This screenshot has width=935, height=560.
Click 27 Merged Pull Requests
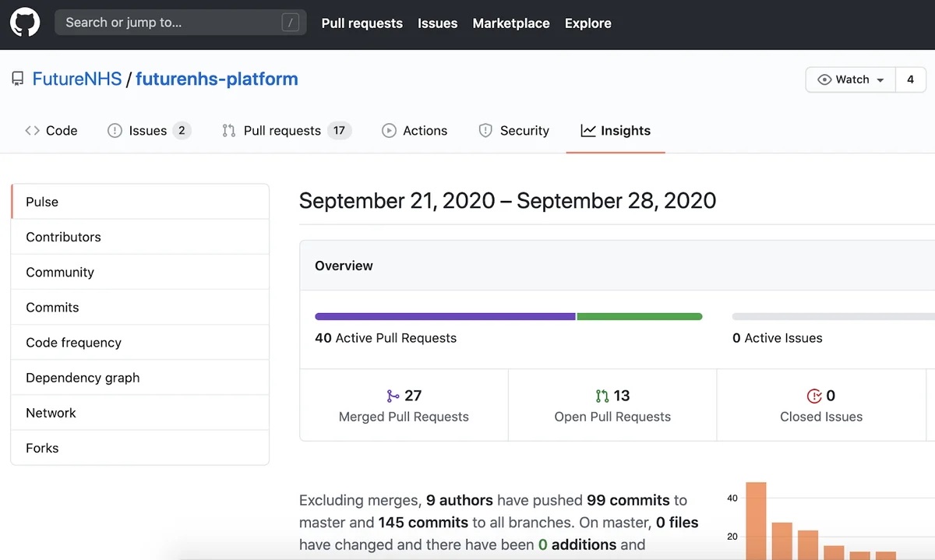pos(404,405)
